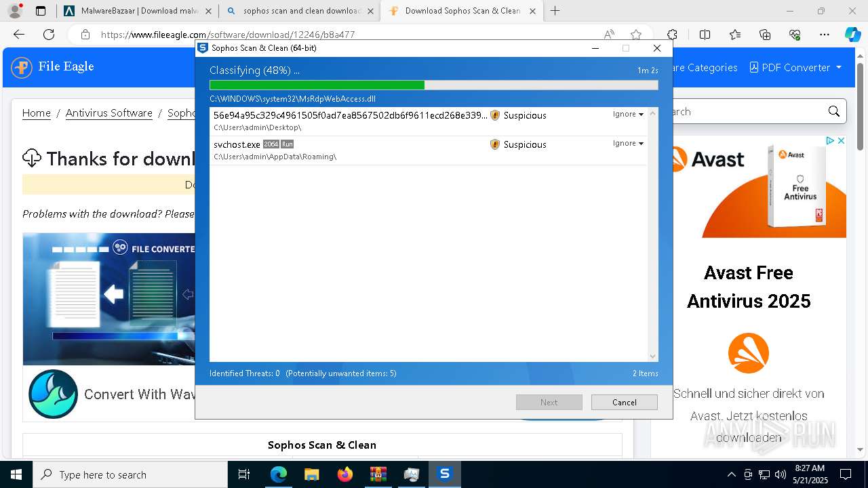Click the File Eagle logo

pyautogui.click(x=53, y=67)
